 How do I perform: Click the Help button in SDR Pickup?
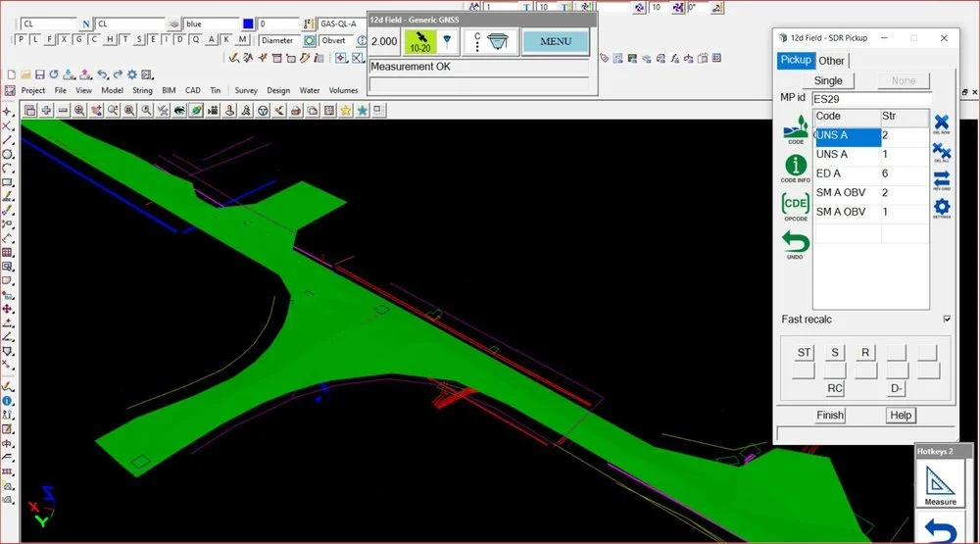coord(901,416)
